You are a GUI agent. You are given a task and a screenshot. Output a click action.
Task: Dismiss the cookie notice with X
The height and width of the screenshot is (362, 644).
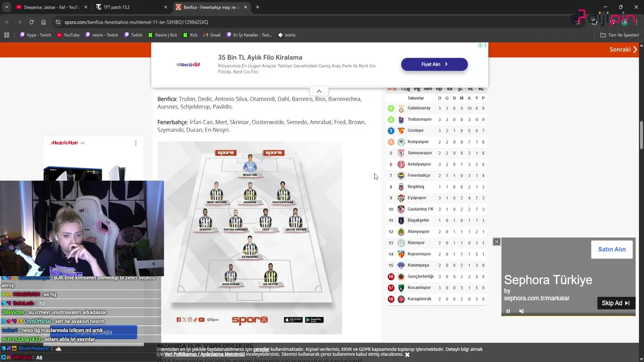(407, 354)
